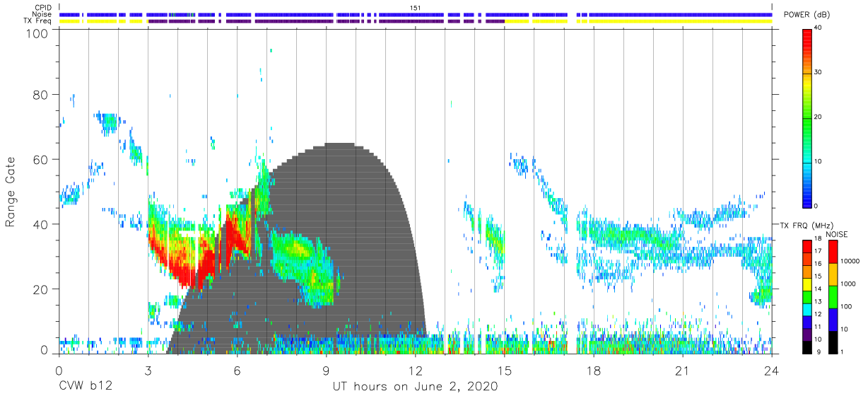Screen dimensions: 868x401
Task: Click the 'CVW b12' radar beam label
Action: (x=86, y=387)
